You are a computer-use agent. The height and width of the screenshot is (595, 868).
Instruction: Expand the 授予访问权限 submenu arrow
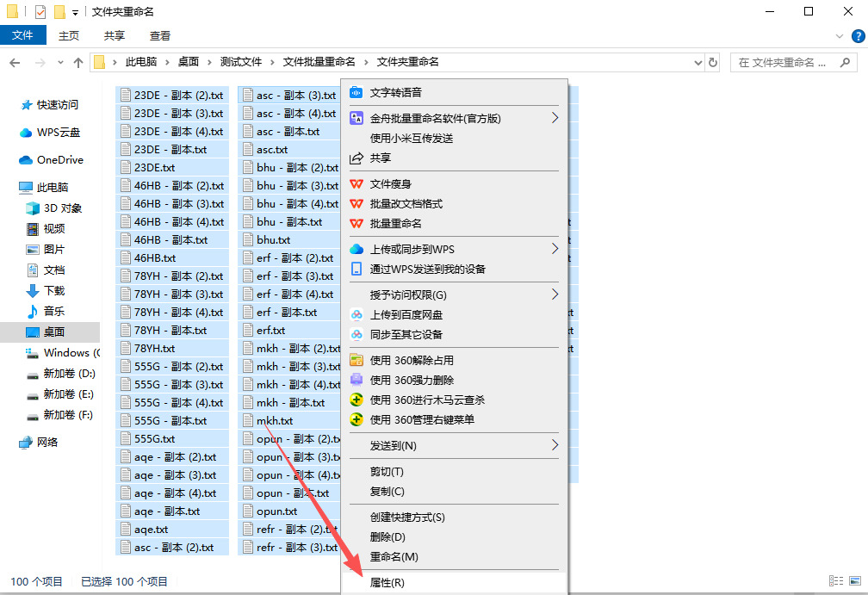pos(555,294)
